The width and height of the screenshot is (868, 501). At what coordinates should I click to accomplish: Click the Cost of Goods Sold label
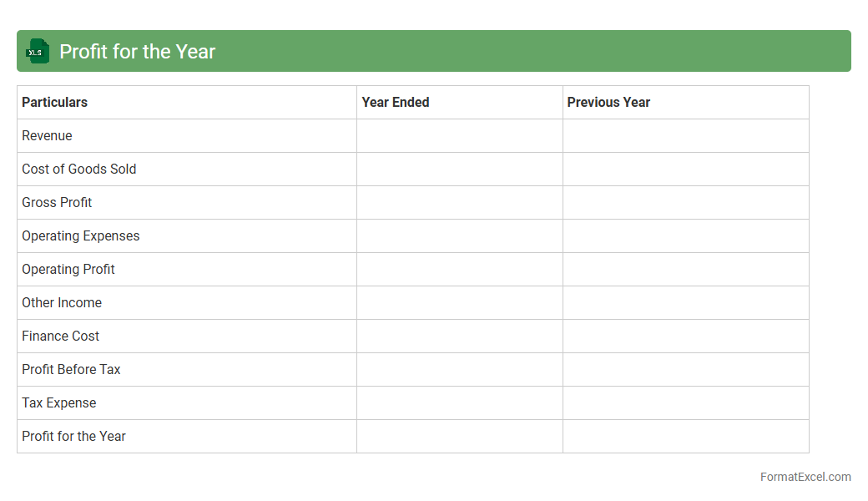79,169
